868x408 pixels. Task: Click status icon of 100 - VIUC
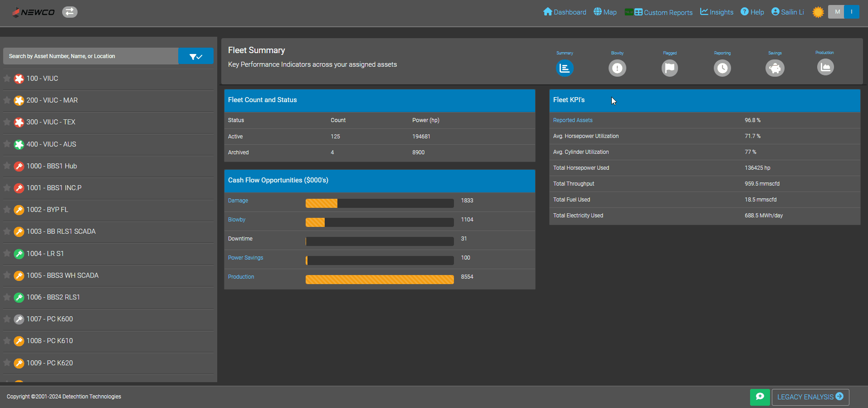19,79
